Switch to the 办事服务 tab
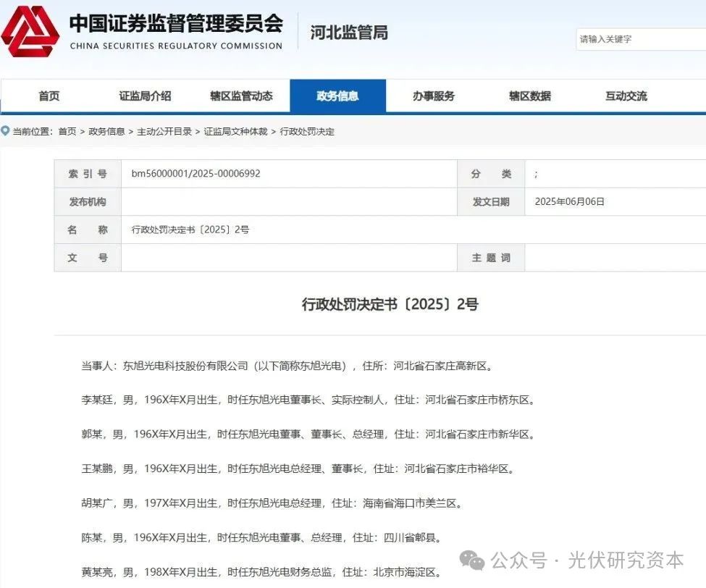Screen dimensions: 706x588 [x=434, y=96]
